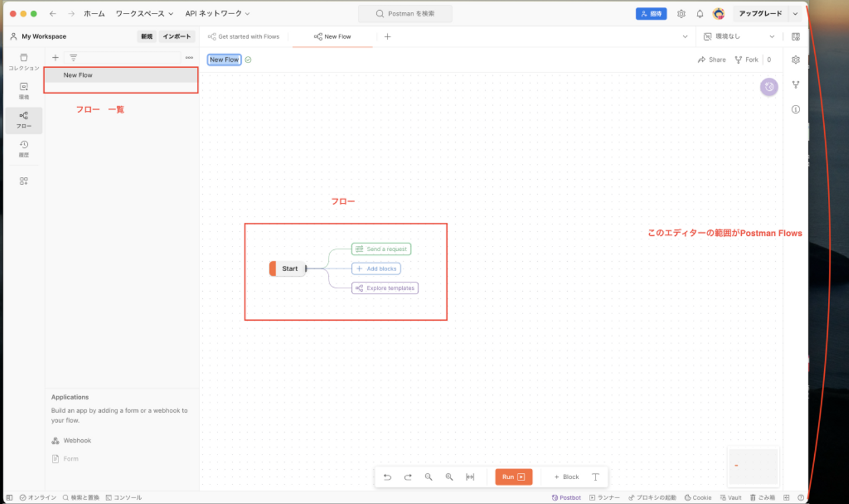Screen dimensions: 849x504
Task: Expand the ワークスペース dropdown
Action: coord(144,14)
